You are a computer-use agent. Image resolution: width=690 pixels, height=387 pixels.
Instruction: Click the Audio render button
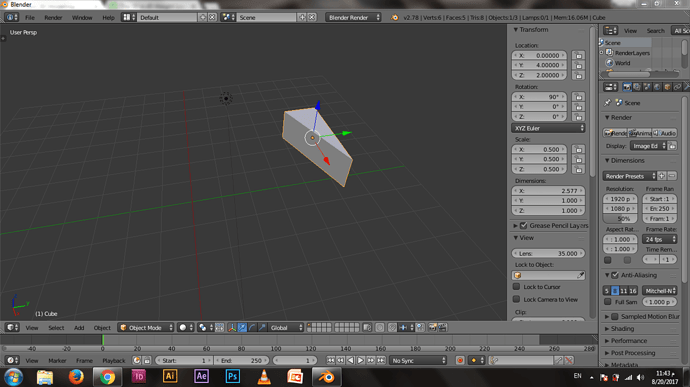tap(664, 133)
